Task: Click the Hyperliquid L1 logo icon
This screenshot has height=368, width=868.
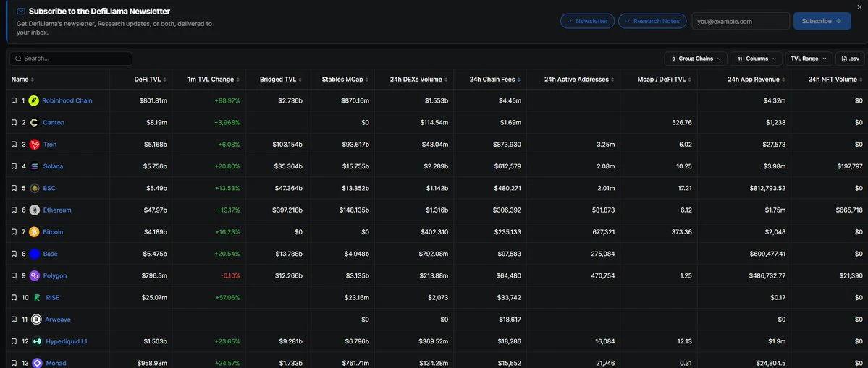Action: point(37,341)
